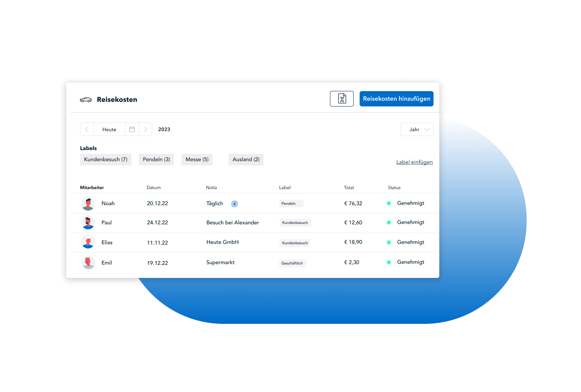581x392 pixels.
Task: Sort by the Datum column header
Action: click(x=154, y=188)
